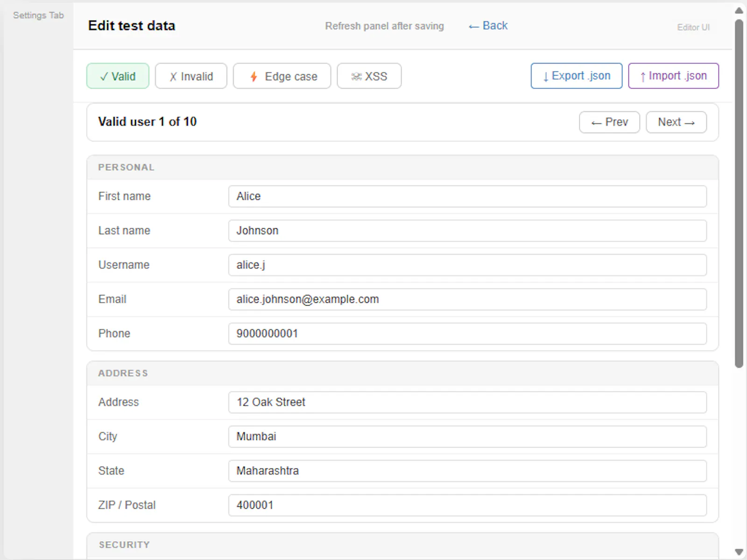The height and width of the screenshot is (560, 747).
Task: Focus the State field Maharashtra
Action: pos(467,471)
